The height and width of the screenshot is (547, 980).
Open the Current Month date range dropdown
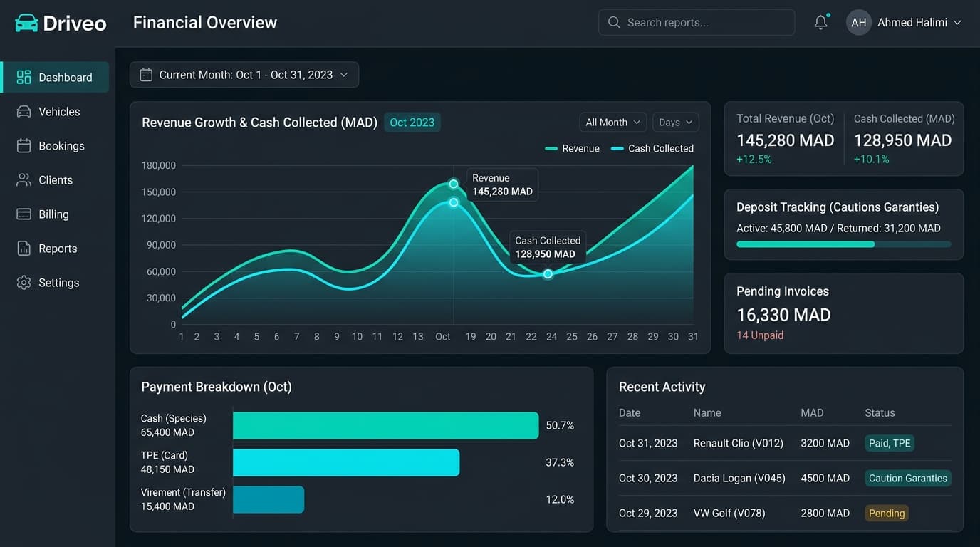pos(244,75)
